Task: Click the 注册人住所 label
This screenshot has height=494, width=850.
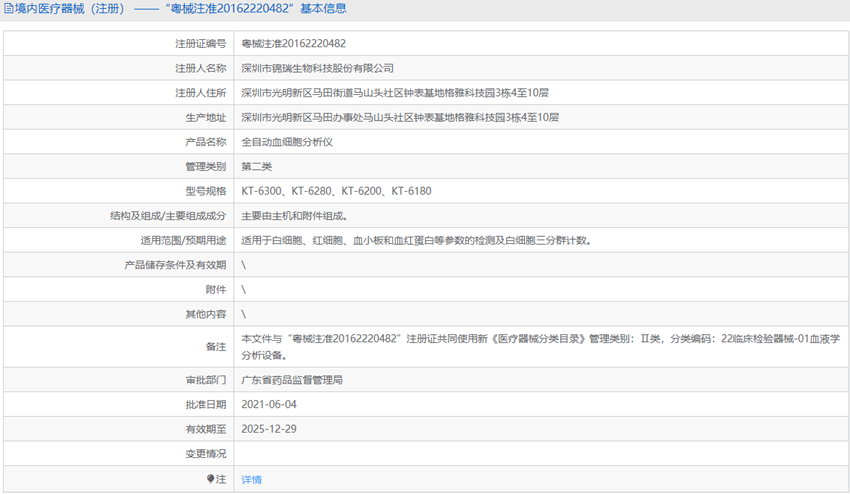Action: click(201, 93)
